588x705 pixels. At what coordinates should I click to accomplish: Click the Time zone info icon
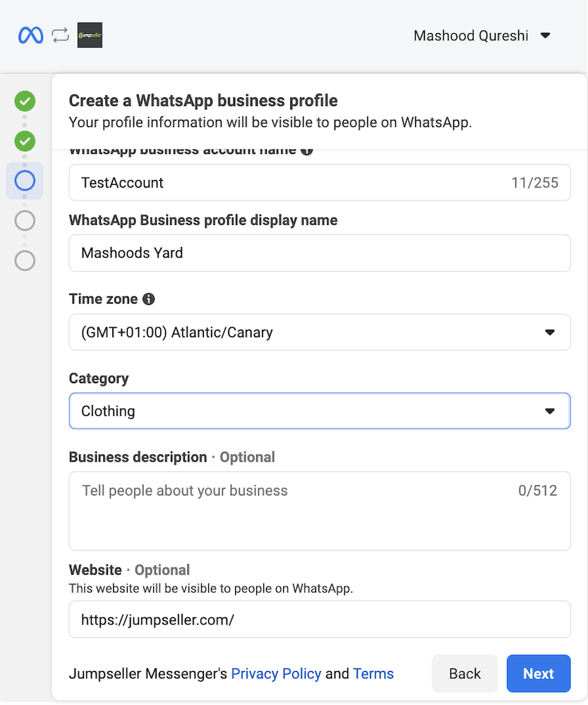148,299
